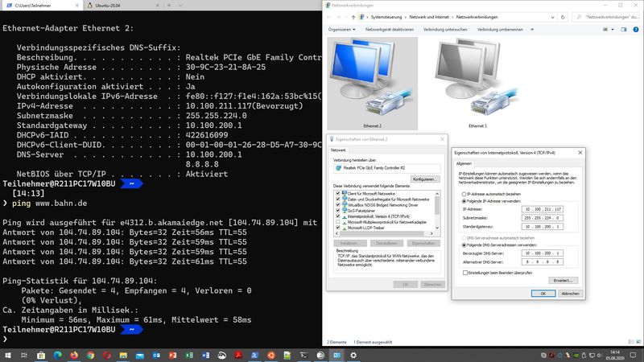
Task: Click Verbindung untersuchen in the toolbar
Action: pyautogui.click(x=445, y=30)
